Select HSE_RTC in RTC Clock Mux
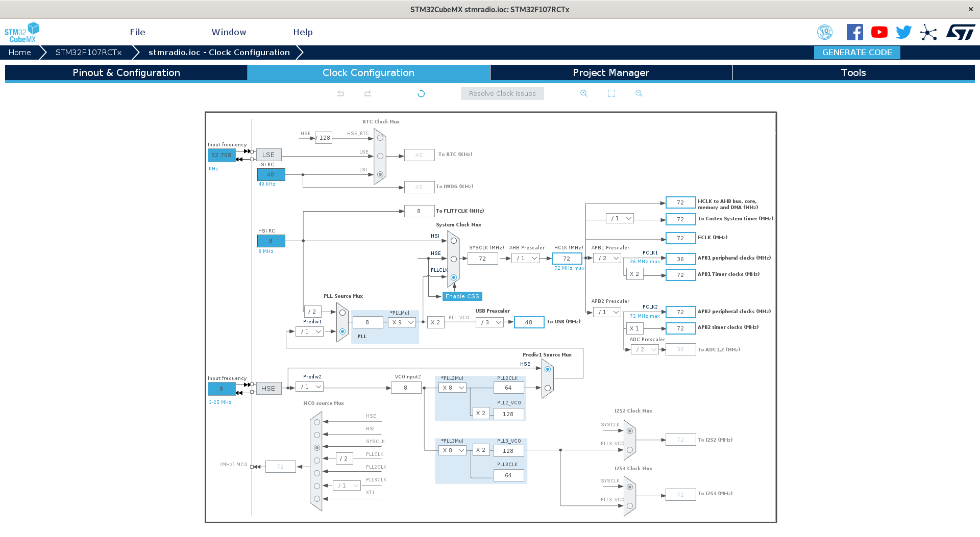The image size is (980, 537). tap(380, 138)
